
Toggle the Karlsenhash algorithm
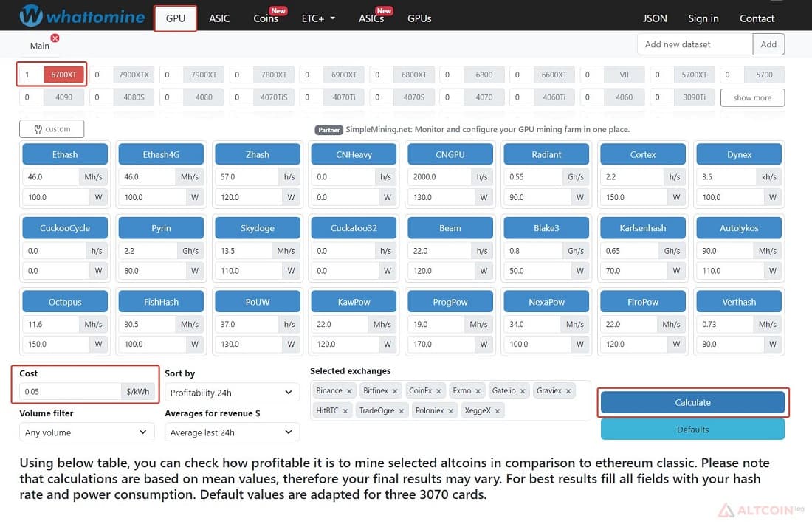tap(643, 228)
